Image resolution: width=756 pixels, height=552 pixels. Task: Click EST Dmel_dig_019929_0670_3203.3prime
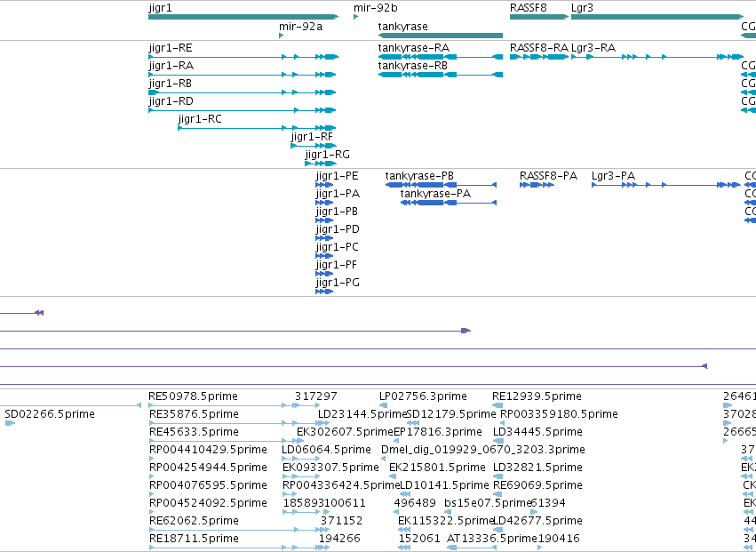point(483,450)
